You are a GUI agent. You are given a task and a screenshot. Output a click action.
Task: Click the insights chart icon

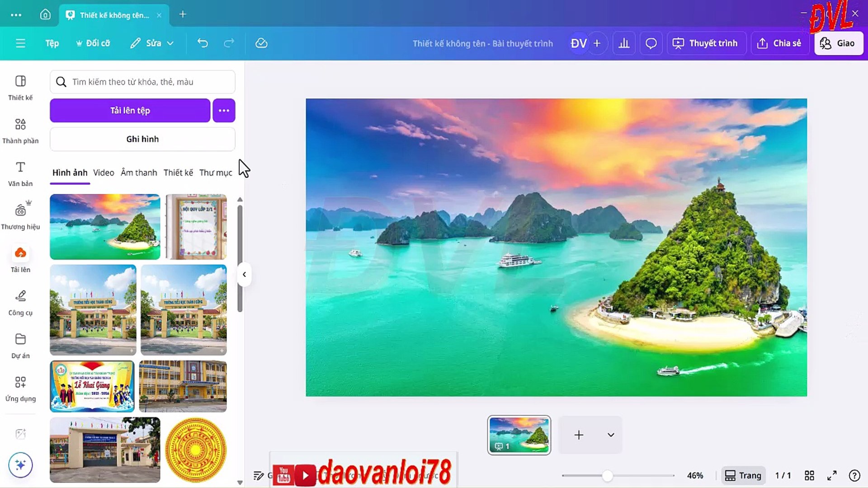pos(624,43)
